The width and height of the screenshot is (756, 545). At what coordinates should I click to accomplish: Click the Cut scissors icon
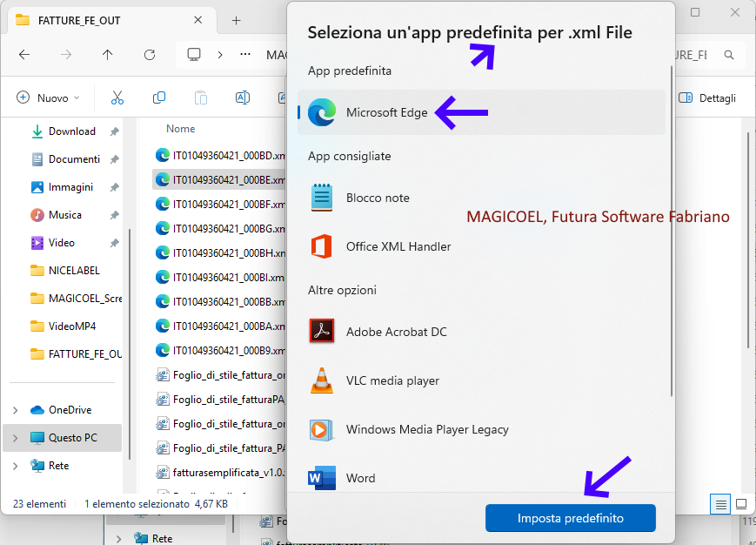tap(117, 98)
